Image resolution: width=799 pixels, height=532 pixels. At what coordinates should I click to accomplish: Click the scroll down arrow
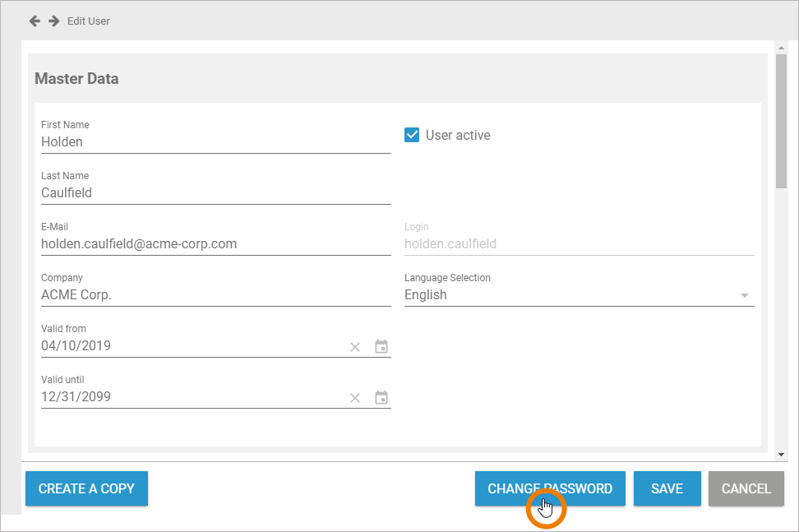pyautogui.click(x=781, y=454)
